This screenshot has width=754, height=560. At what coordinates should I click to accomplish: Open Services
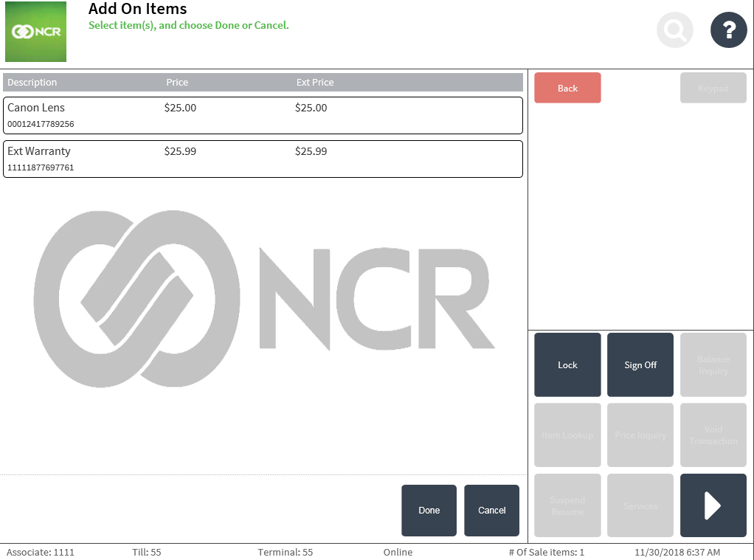tap(640, 505)
